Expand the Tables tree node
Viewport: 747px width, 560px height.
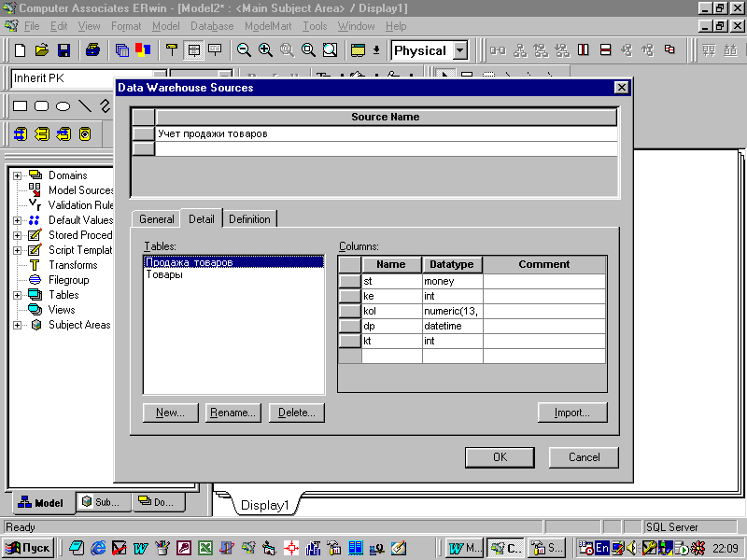(x=17, y=295)
